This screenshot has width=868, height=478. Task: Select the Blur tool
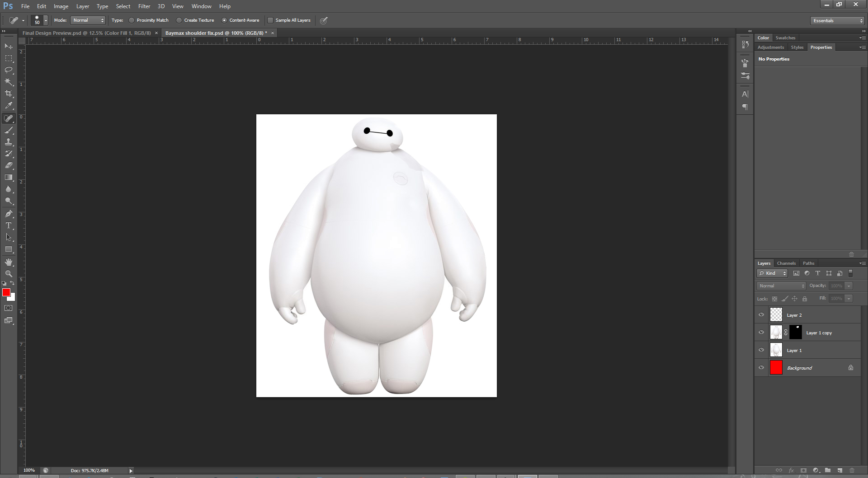(9, 189)
